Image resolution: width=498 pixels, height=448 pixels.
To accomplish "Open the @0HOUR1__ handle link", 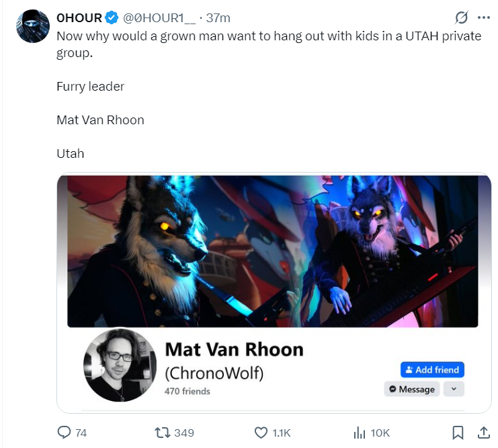I will point(159,18).
